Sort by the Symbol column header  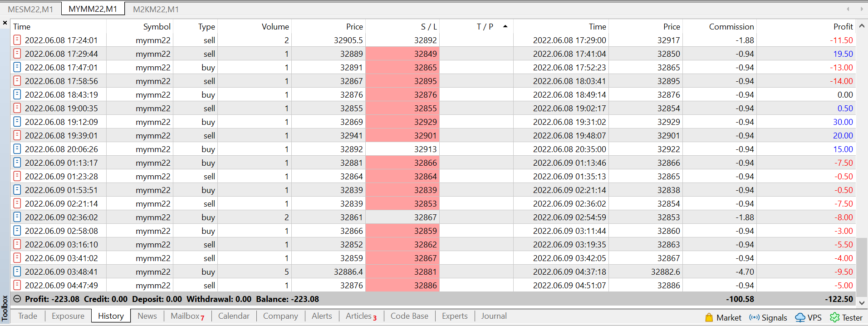140,27
